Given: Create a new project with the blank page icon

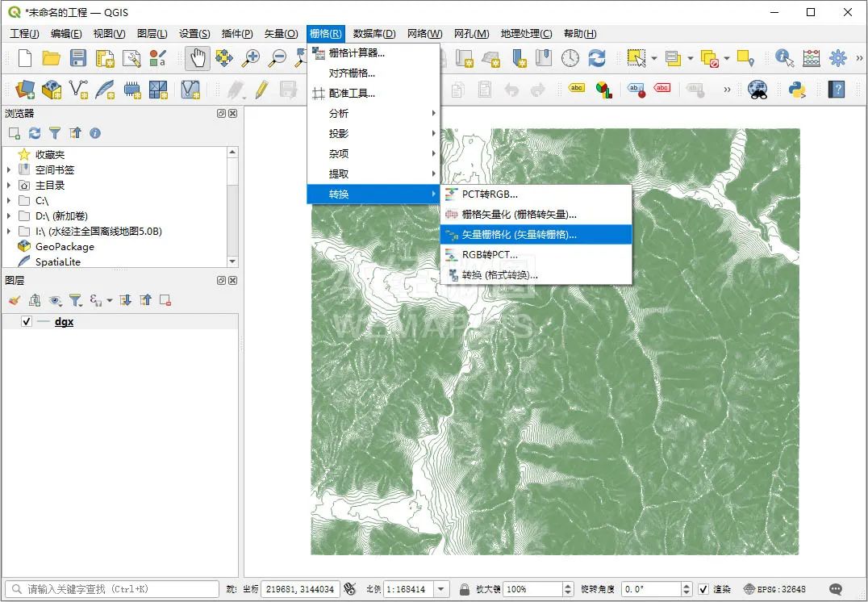Looking at the screenshot, I should (25, 58).
